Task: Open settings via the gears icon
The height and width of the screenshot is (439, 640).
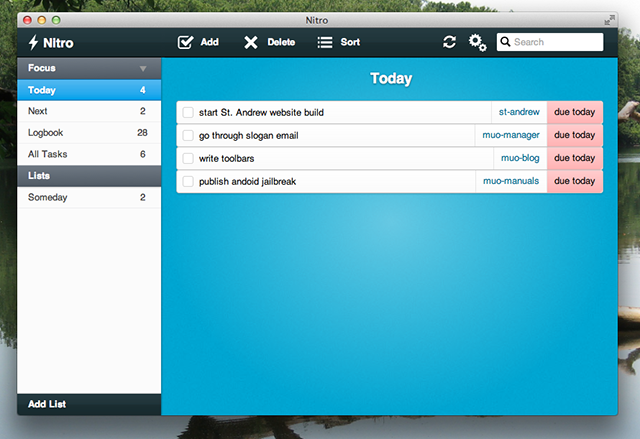Action: [x=477, y=42]
